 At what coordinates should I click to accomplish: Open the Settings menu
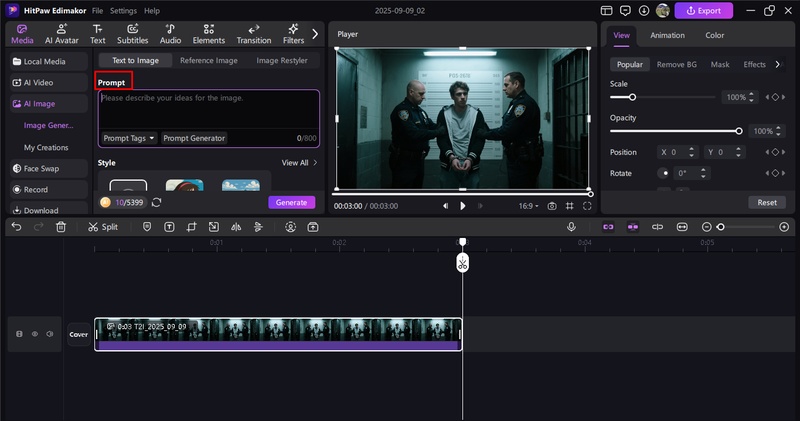pyautogui.click(x=123, y=11)
